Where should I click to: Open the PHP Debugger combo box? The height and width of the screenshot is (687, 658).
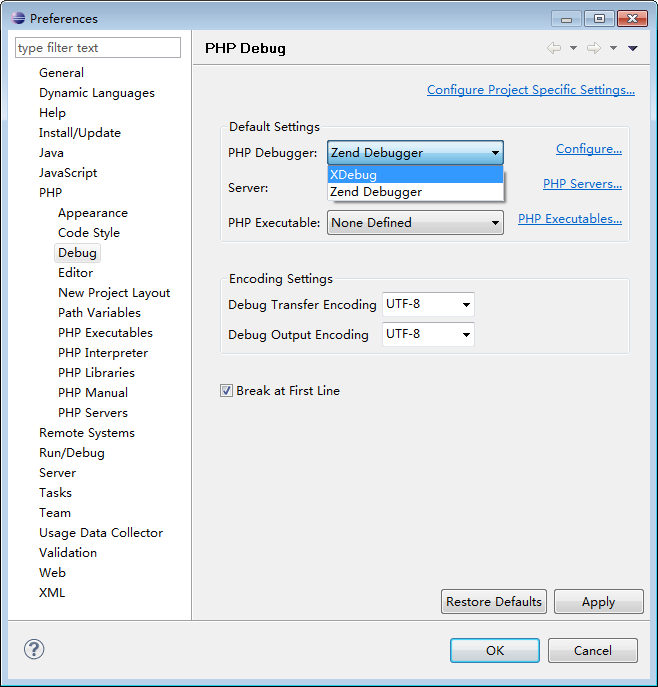tap(415, 152)
